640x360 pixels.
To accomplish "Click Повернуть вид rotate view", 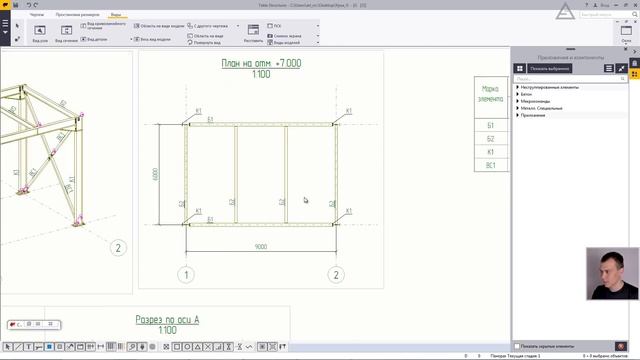I will 204,42.
